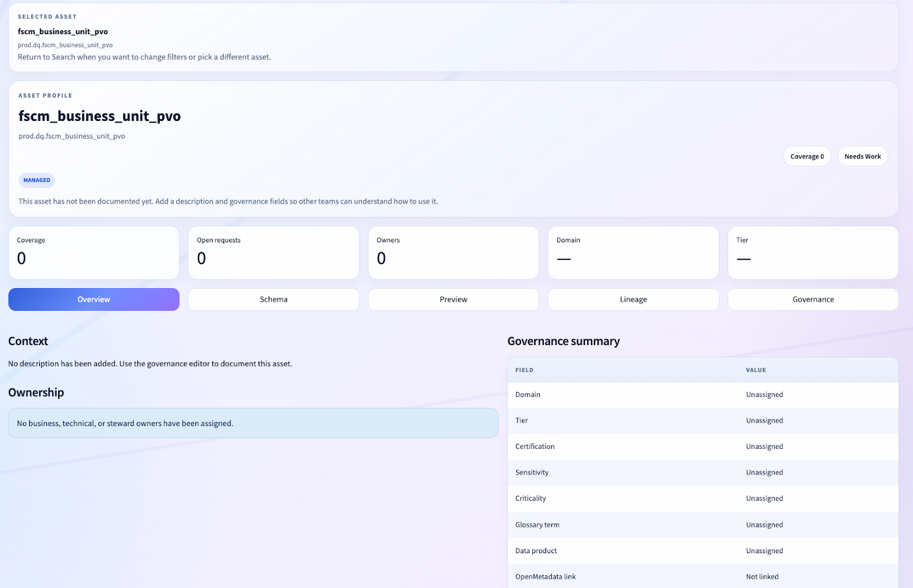Click the no owners assigned notice

(x=253, y=423)
